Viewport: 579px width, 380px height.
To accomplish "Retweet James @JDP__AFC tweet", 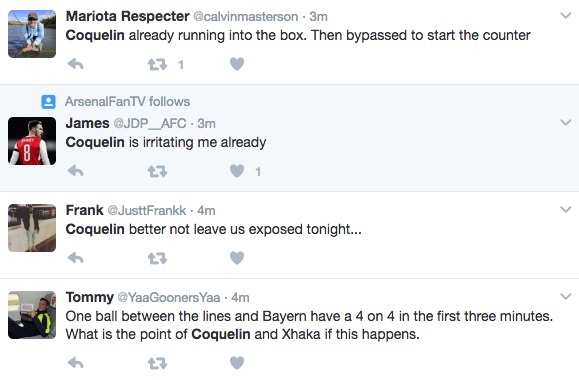I will point(158,171).
